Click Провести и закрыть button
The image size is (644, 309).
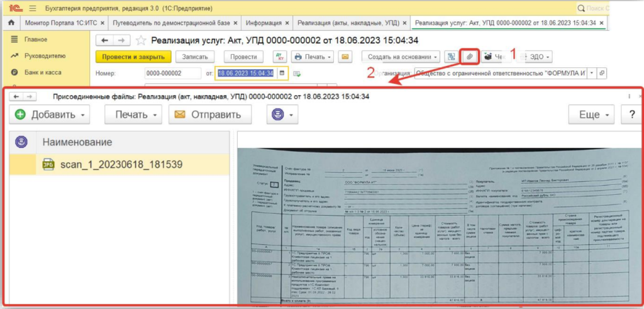pyautogui.click(x=133, y=57)
